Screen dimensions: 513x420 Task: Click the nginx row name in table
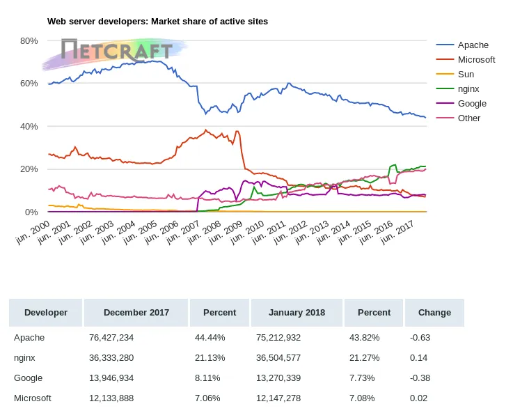[25, 358]
